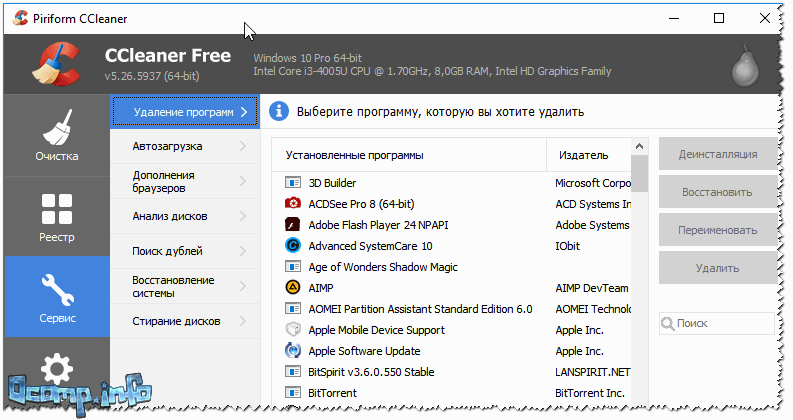
Task: Select BitSpirit v3.6.0.550 Stable entry
Action: (x=371, y=372)
